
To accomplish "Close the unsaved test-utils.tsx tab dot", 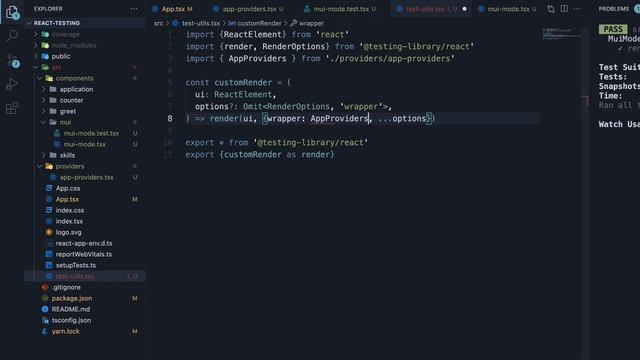I will click(464, 9).
